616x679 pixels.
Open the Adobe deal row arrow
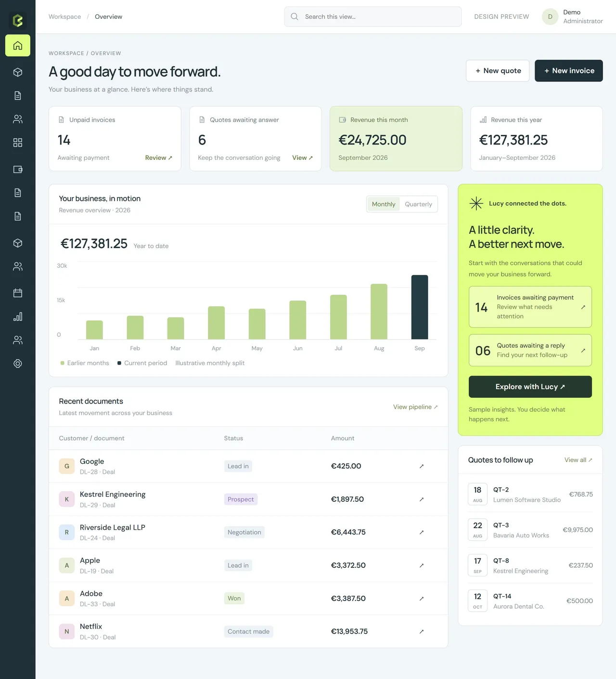click(422, 599)
